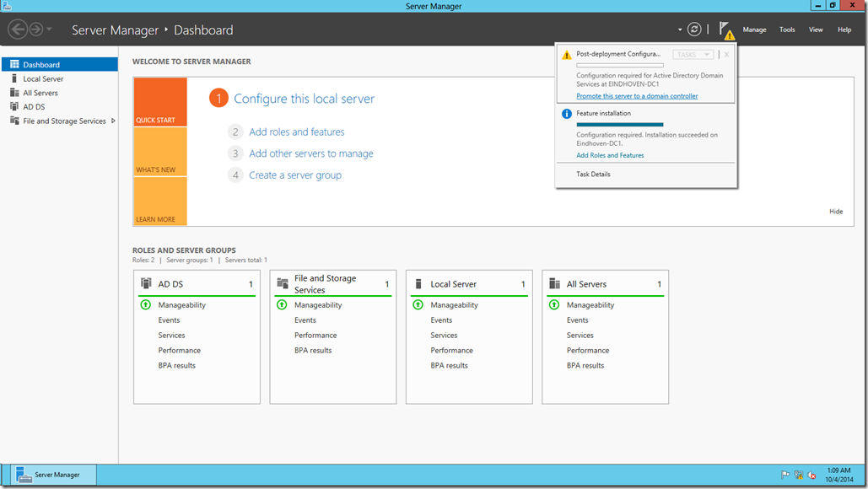
Task: Hide the welcome tile
Action: pos(836,212)
